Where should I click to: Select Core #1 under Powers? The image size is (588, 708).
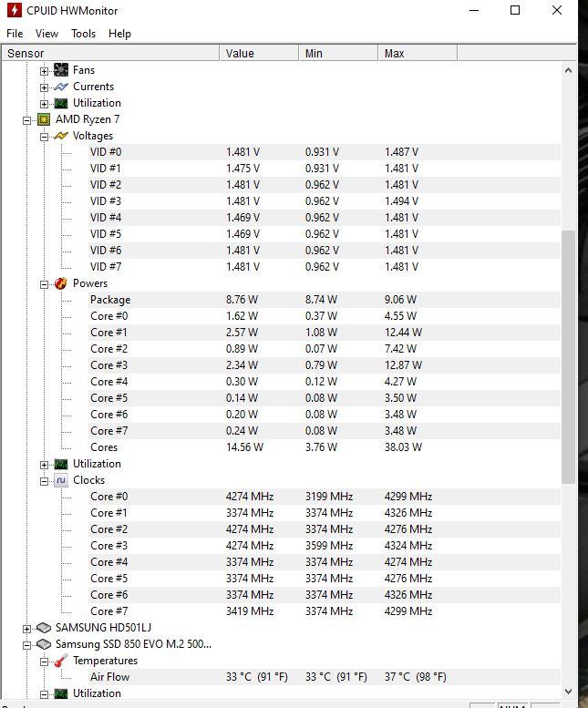tap(325, 333)
